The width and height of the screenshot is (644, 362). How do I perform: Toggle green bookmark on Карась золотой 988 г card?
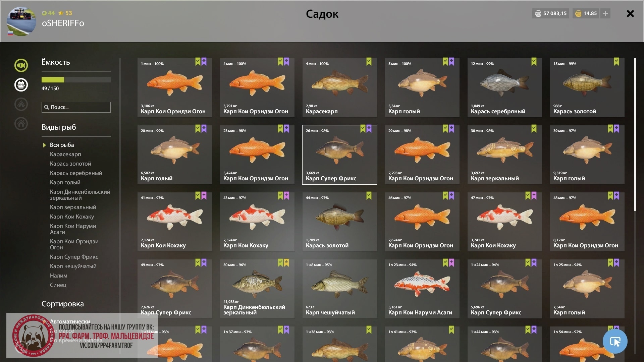(x=616, y=62)
